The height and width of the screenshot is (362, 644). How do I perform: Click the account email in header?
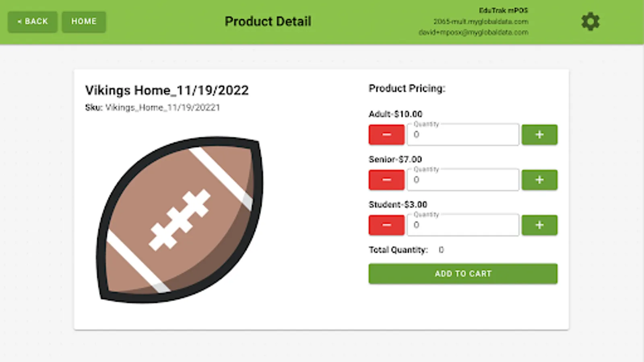473,32
